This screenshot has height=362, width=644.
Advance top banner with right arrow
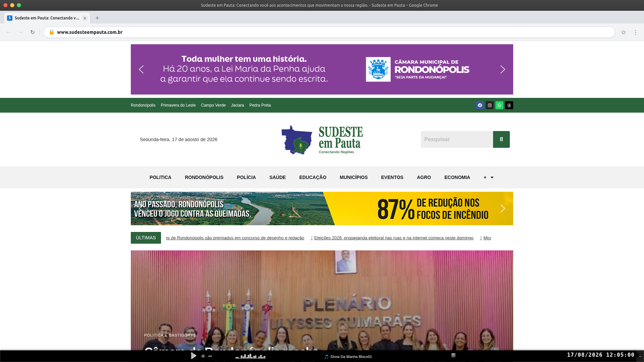pyautogui.click(x=502, y=69)
